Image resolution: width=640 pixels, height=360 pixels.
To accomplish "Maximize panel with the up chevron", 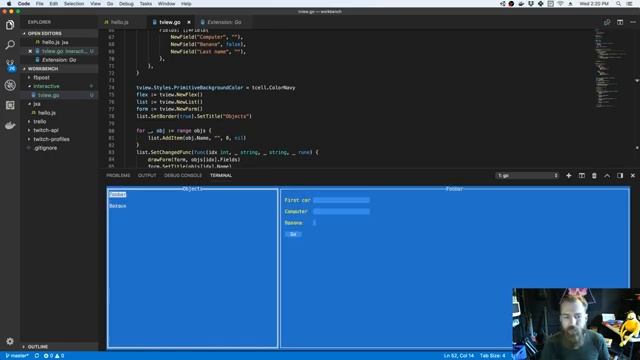I will pos(607,176).
